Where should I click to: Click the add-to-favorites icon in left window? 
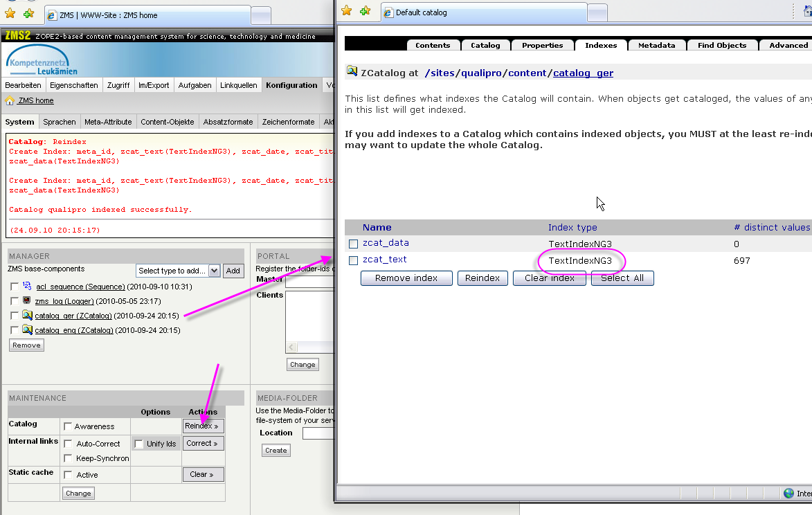pos(28,13)
